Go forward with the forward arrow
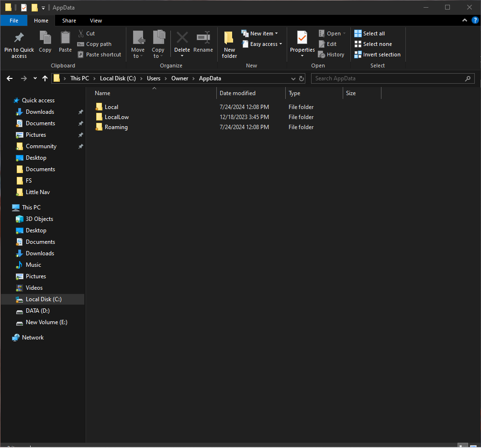This screenshot has width=481, height=448. (x=23, y=78)
